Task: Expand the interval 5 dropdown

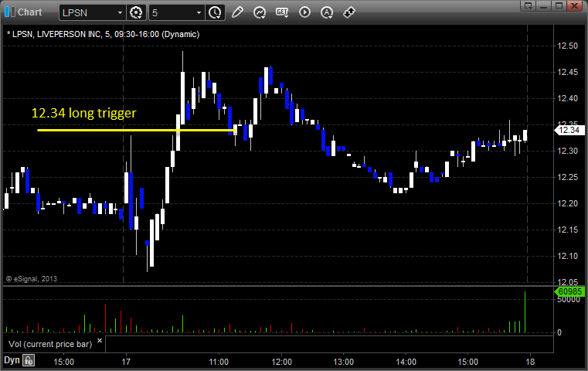Action: pos(199,13)
